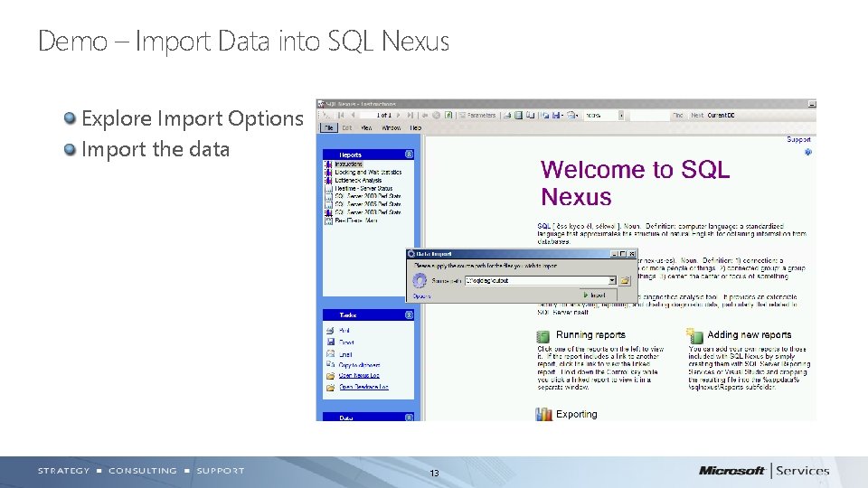Collapse the Tasks panel

pyautogui.click(x=409, y=314)
